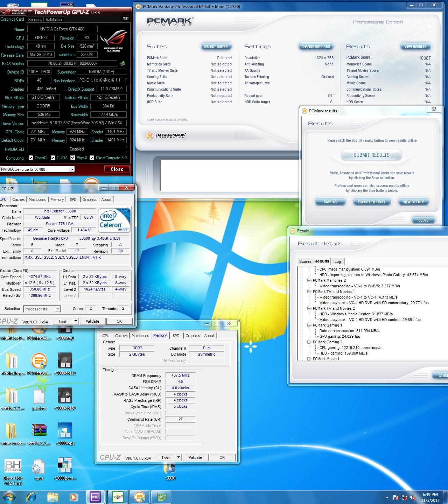Select 'CPU gaming: 12219.210 operations/s' row
The width and height of the screenshot is (448, 504).
(350, 348)
